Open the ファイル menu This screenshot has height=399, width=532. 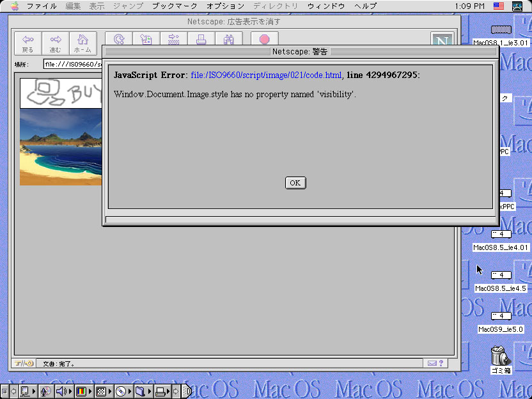pos(42,6)
